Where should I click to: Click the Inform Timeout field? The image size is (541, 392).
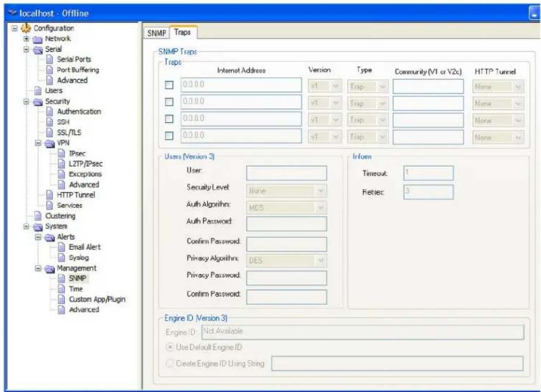click(428, 173)
